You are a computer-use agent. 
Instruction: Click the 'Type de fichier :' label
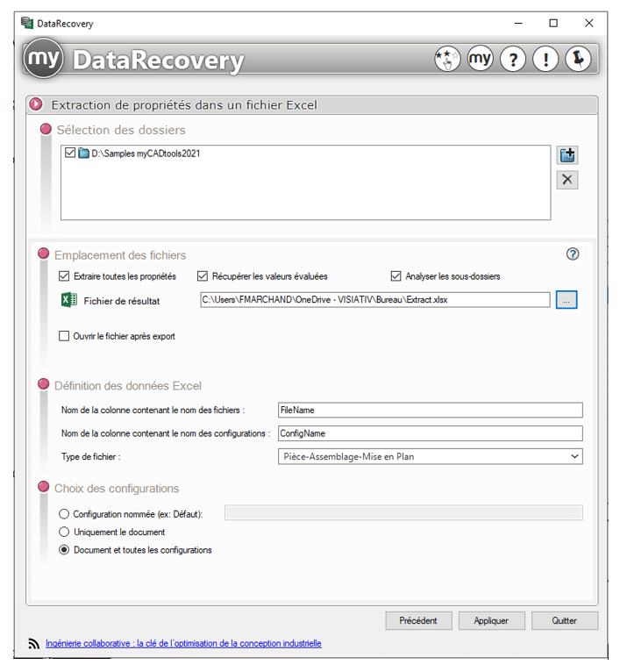tap(91, 456)
